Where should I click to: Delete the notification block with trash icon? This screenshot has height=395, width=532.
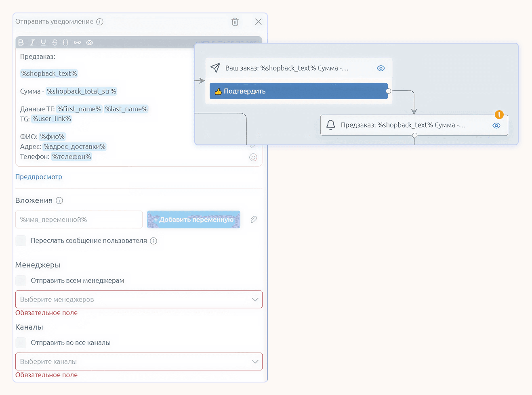(x=235, y=22)
